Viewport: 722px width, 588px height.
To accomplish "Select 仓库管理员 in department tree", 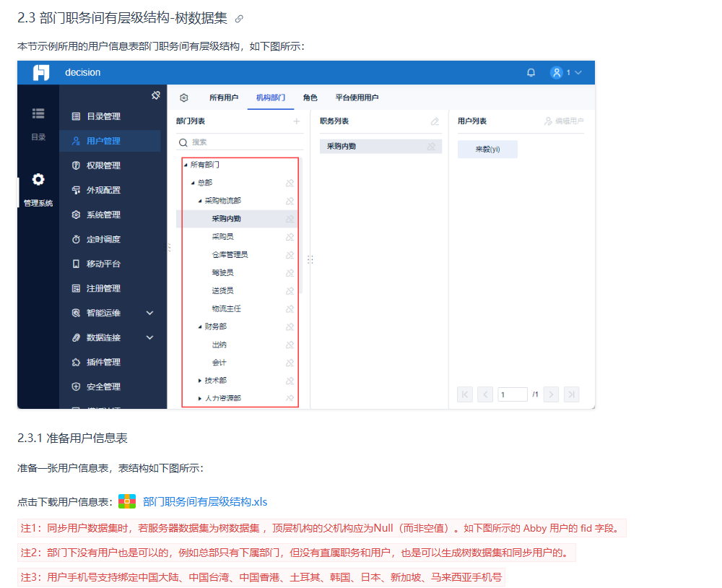I will point(230,255).
